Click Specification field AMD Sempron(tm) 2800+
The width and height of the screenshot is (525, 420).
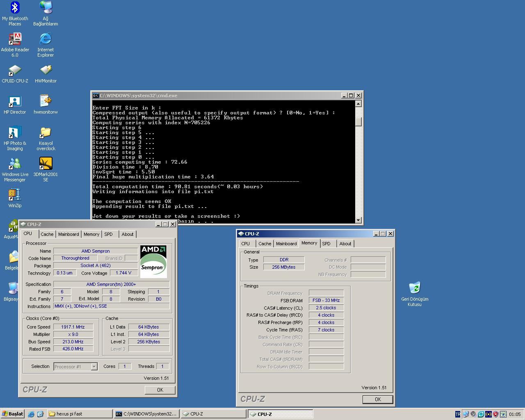pos(111,284)
